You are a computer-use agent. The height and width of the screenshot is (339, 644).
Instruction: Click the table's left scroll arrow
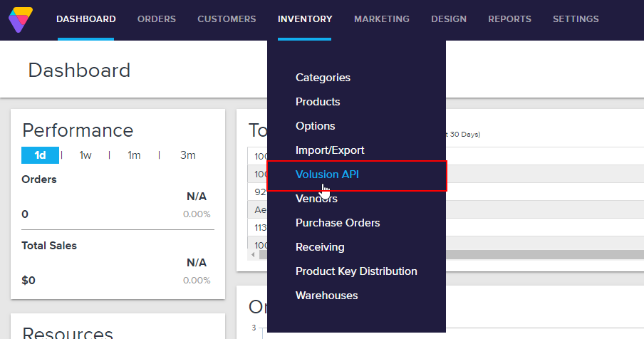253,255
